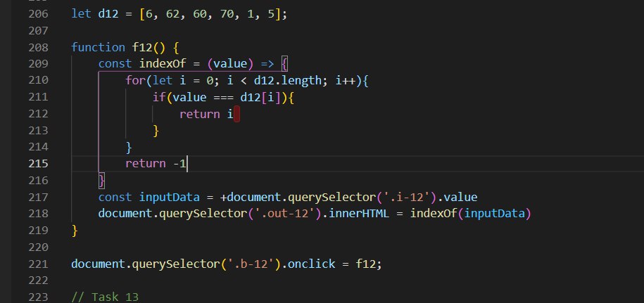Click the d12 array variable name on line 206

108,14
